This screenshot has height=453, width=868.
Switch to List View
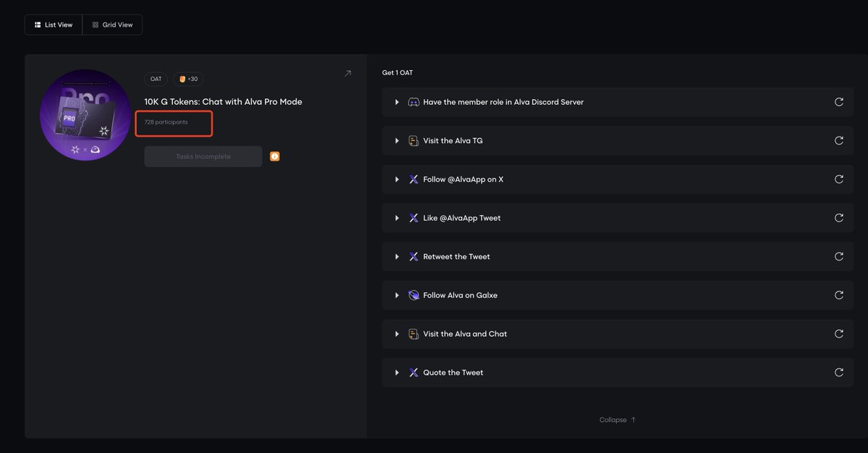54,25
